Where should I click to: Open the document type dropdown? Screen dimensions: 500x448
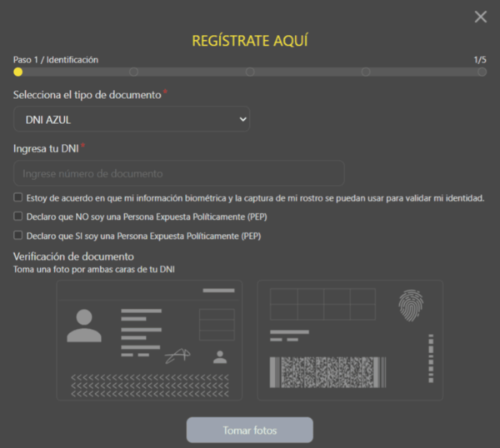pos(132,120)
